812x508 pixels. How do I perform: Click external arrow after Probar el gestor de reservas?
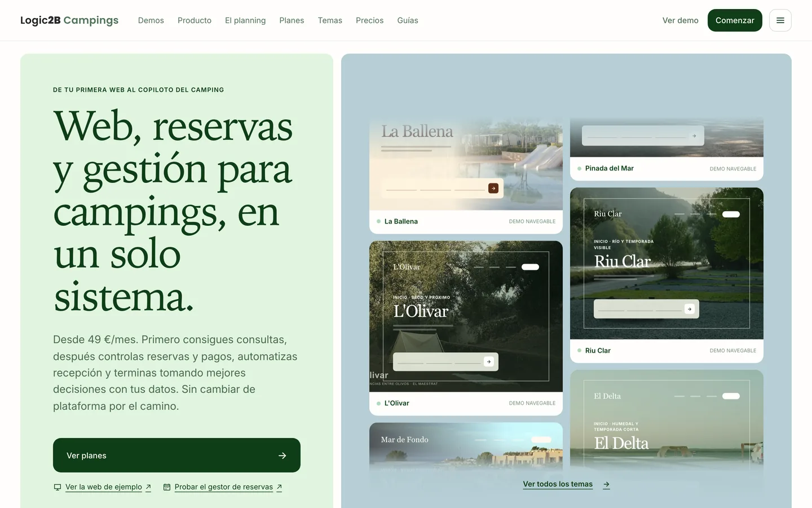click(x=279, y=487)
